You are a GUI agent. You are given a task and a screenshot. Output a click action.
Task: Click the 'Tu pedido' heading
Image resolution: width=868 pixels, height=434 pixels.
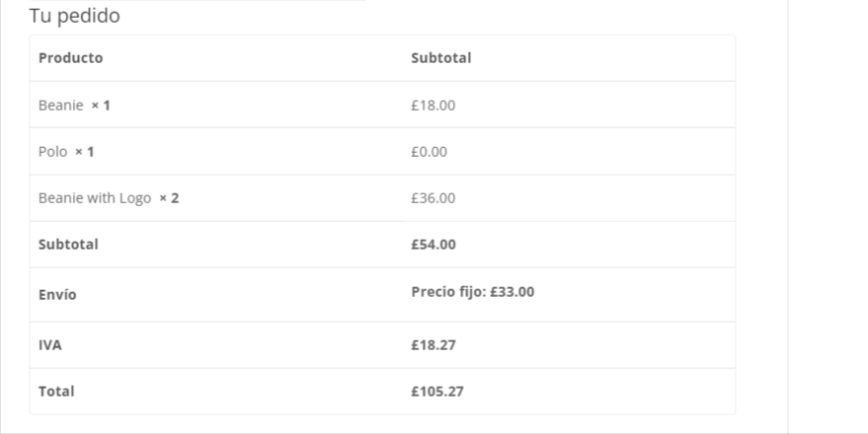click(74, 16)
